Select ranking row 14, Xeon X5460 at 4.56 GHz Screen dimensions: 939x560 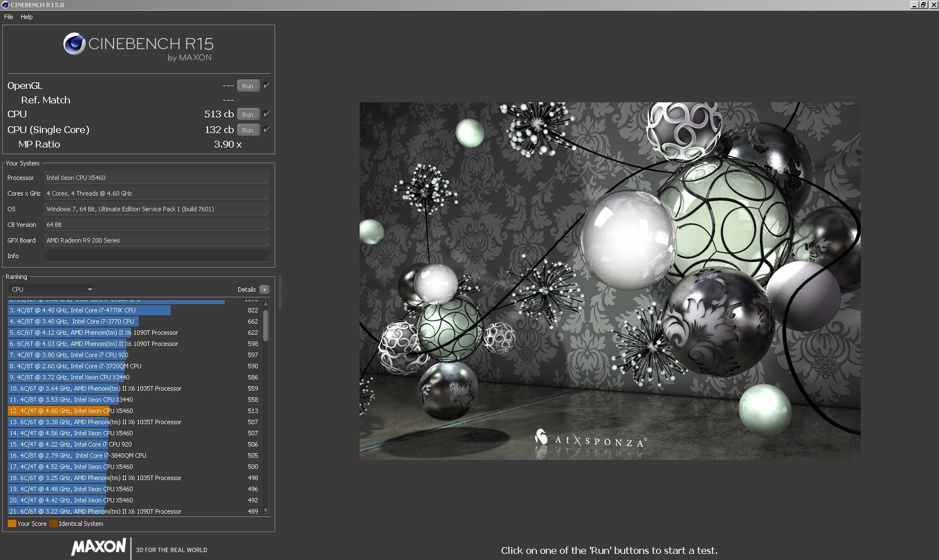coord(134,433)
